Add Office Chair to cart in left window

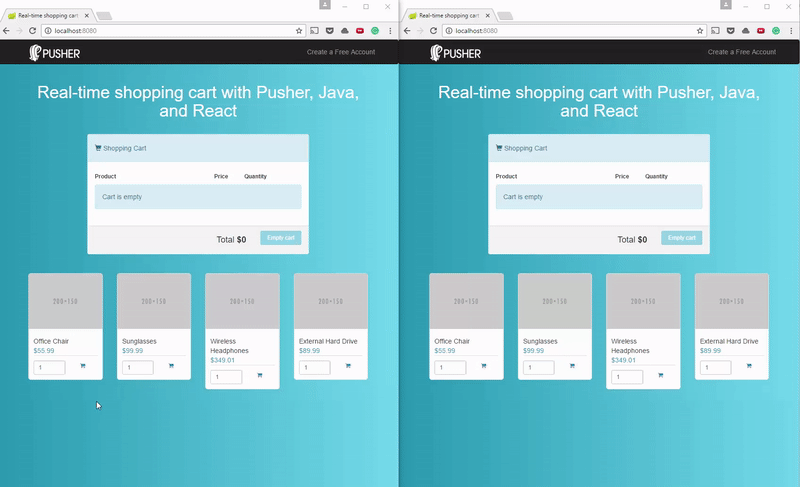83,366
